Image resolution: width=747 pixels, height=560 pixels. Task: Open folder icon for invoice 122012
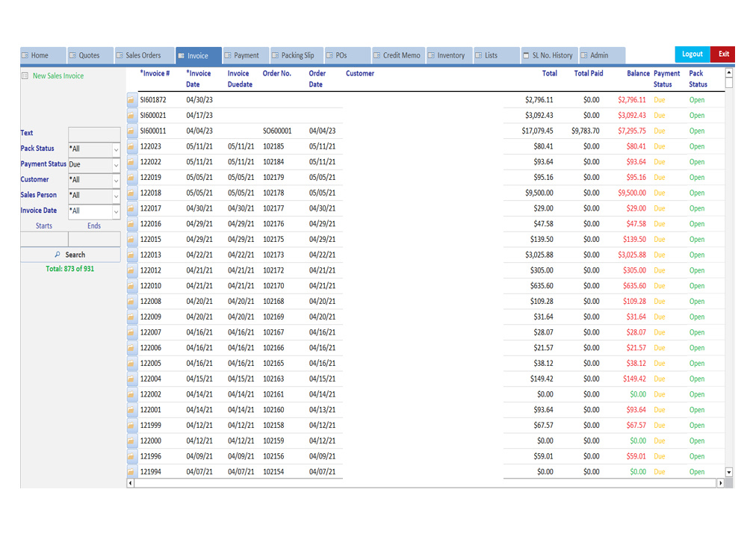pos(131,270)
